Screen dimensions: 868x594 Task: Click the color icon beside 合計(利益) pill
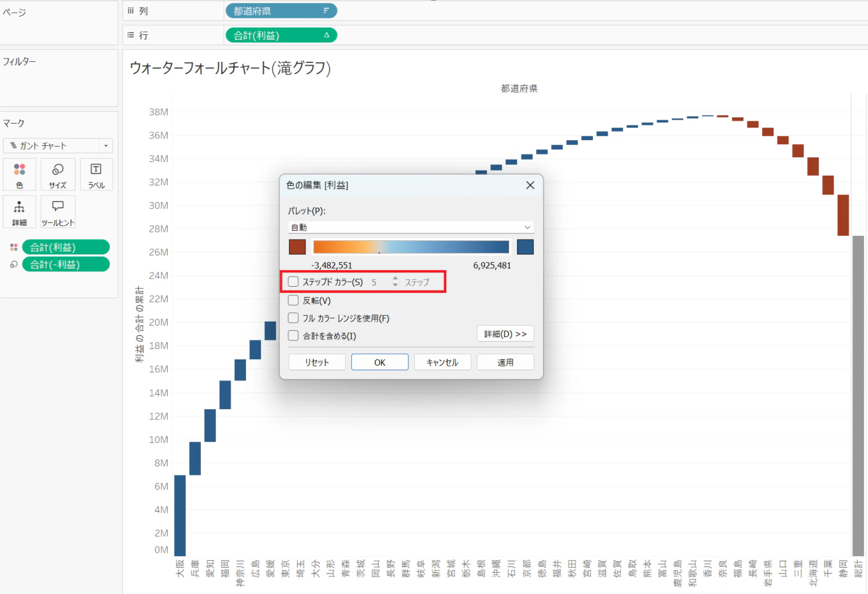pos(14,247)
